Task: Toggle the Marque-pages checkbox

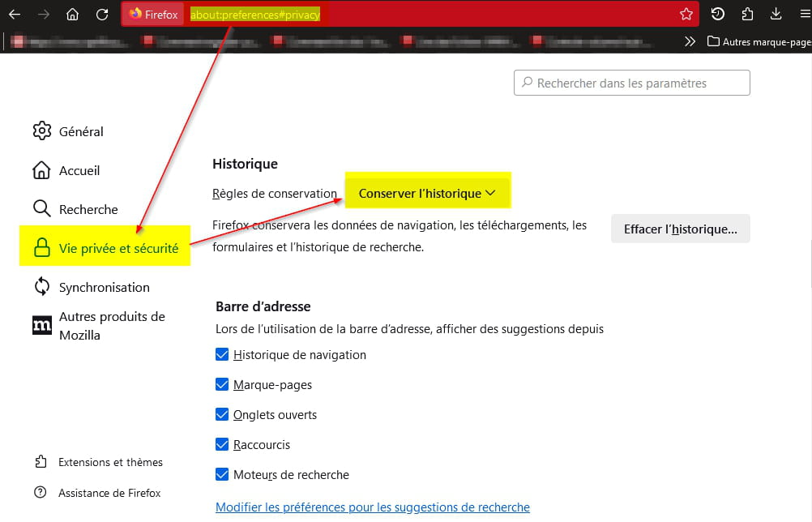Action: 222,384
